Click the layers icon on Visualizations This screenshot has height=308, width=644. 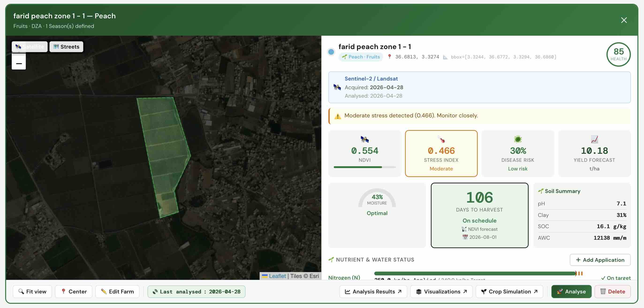pos(419,292)
